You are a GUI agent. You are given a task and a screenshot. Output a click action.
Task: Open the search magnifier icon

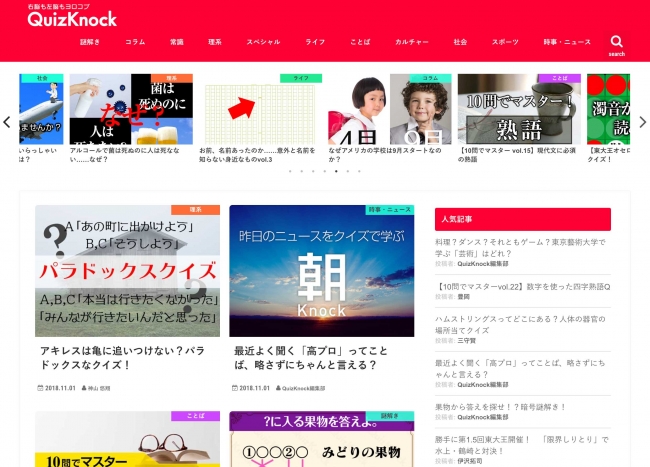(616, 42)
